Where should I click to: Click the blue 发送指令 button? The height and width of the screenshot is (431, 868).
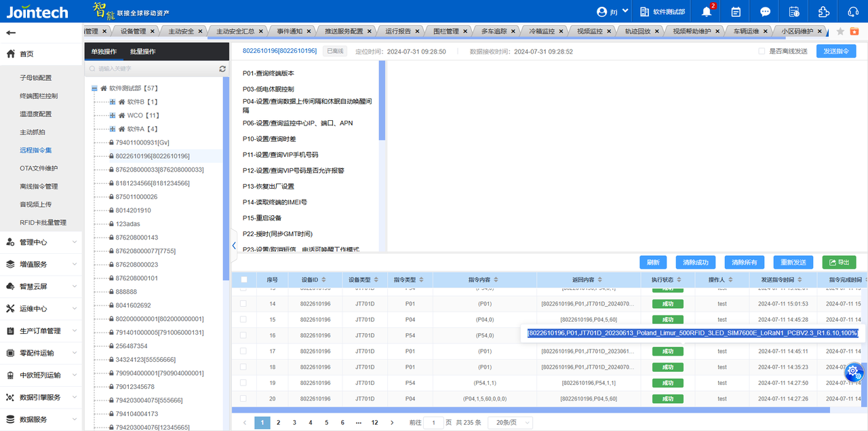click(x=835, y=51)
